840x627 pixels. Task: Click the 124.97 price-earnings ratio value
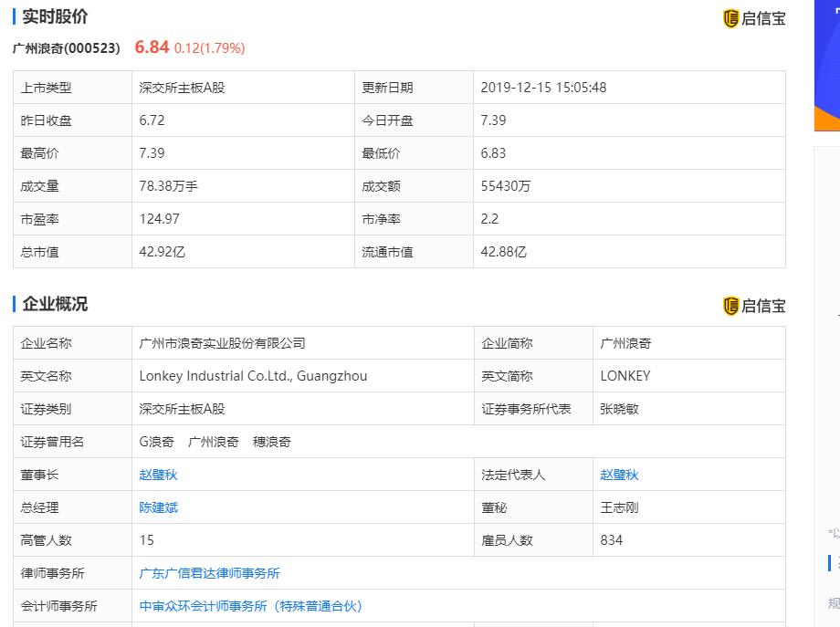[159, 219]
